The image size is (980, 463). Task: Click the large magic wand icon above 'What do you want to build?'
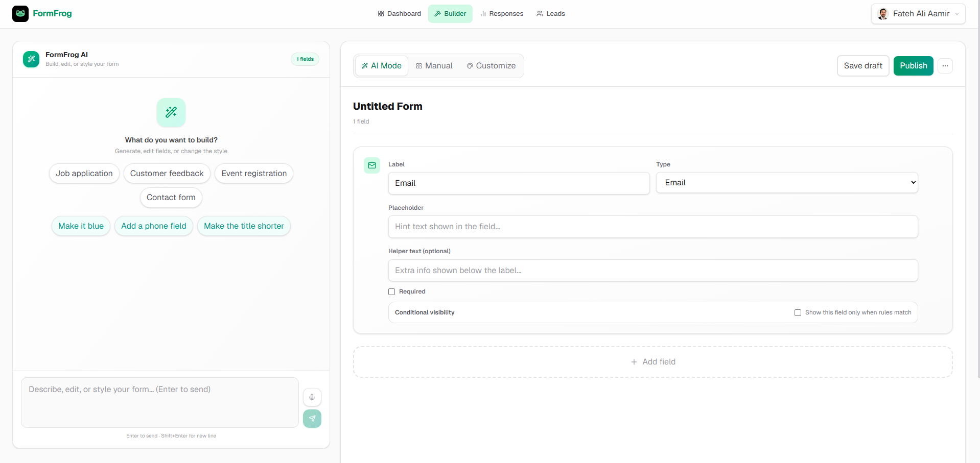(171, 112)
